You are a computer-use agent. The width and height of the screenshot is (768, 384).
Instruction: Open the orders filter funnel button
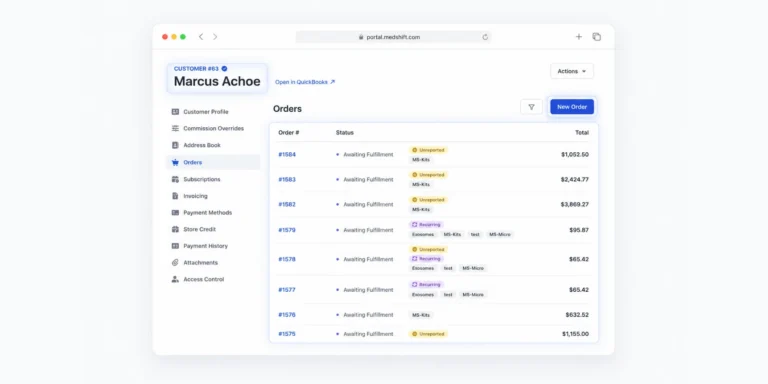(x=531, y=107)
